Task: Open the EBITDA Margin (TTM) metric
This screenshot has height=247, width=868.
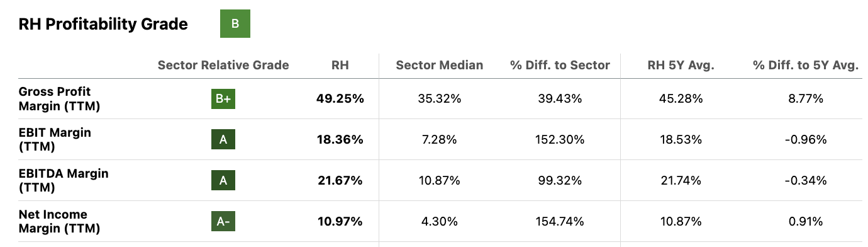Action: (x=64, y=181)
